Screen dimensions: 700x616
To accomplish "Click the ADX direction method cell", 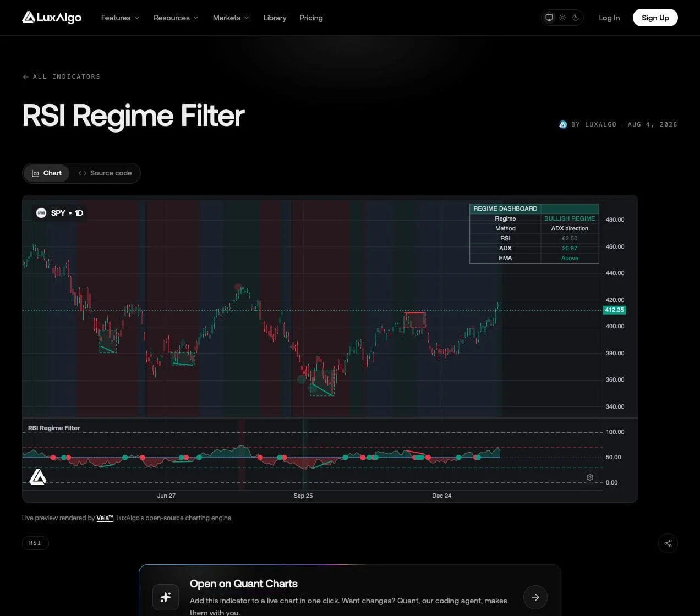I will click(570, 228).
